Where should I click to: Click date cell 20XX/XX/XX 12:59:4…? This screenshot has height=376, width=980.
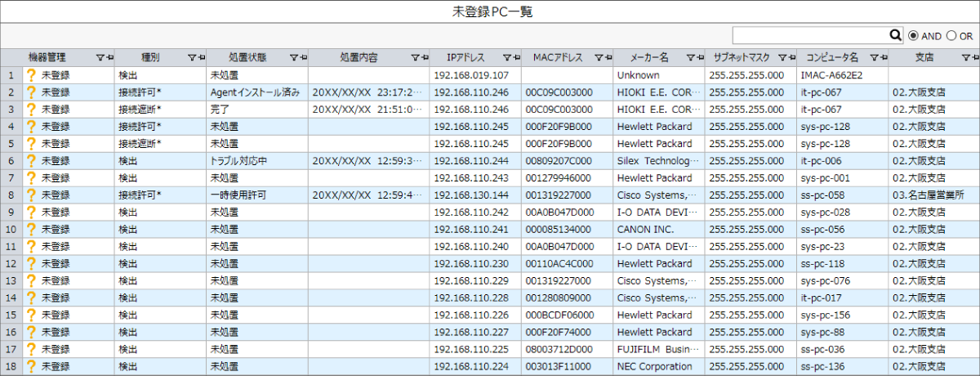tap(369, 195)
